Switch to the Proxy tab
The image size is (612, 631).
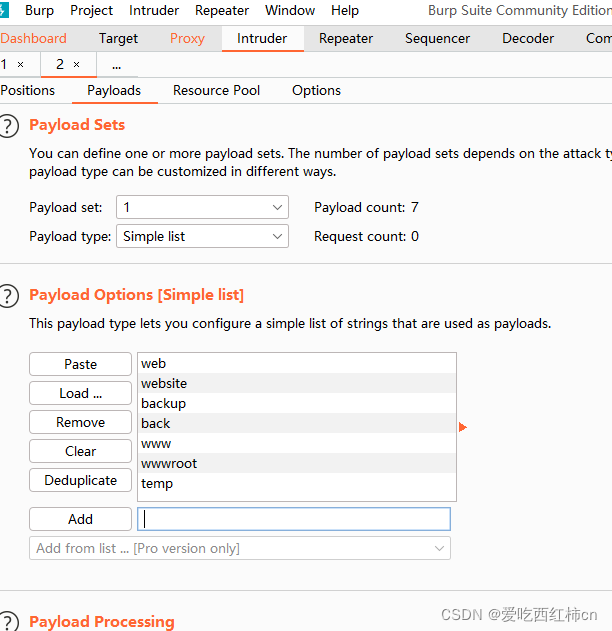click(187, 38)
